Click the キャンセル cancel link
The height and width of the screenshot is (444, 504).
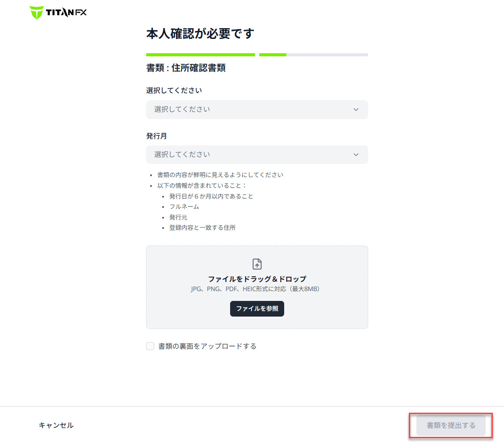pos(56,425)
